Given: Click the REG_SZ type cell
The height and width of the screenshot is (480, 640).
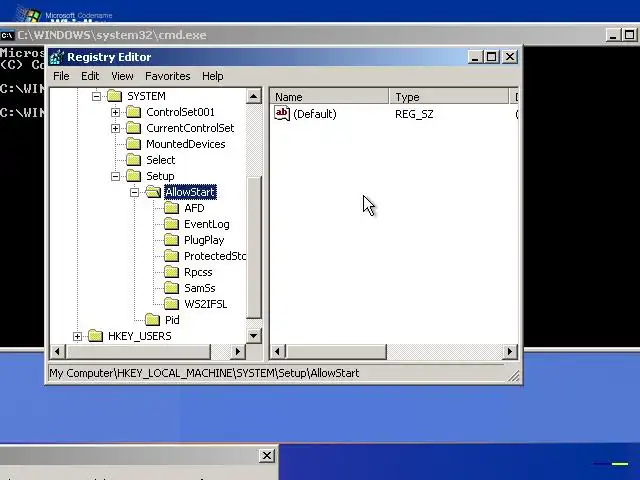Looking at the screenshot, I should click(414, 114).
